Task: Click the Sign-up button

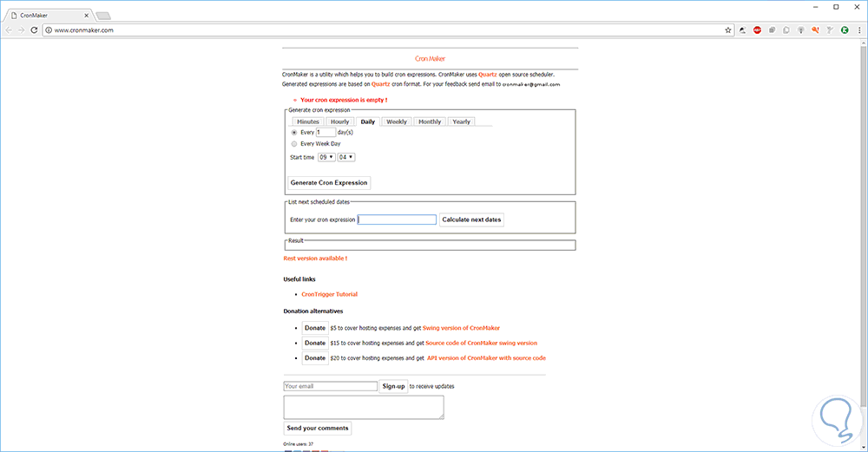Action: (x=393, y=386)
